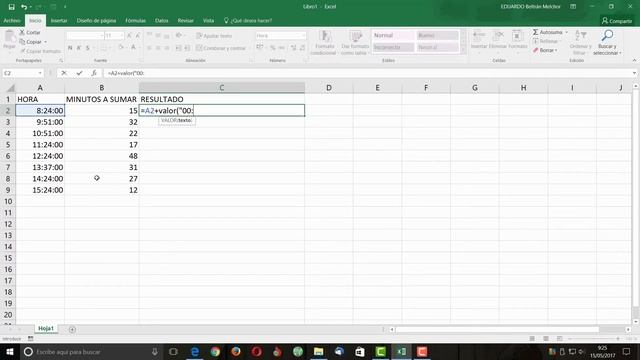The image size is (640, 360).
Task: Click the ¿Qué desea hacer? search box
Action: pyautogui.click(x=248, y=20)
